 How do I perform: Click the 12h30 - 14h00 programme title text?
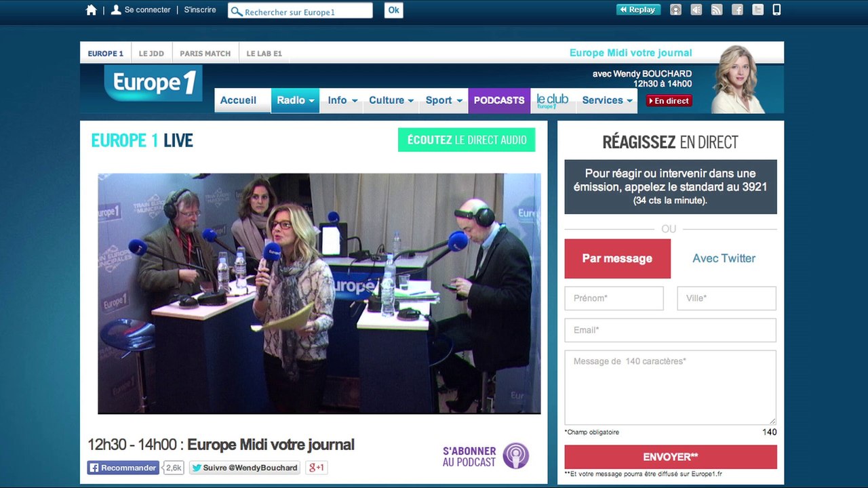coord(221,445)
